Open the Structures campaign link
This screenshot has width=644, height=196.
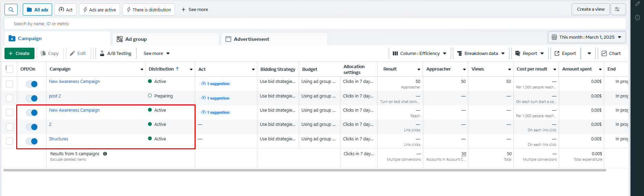click(59, 139)
